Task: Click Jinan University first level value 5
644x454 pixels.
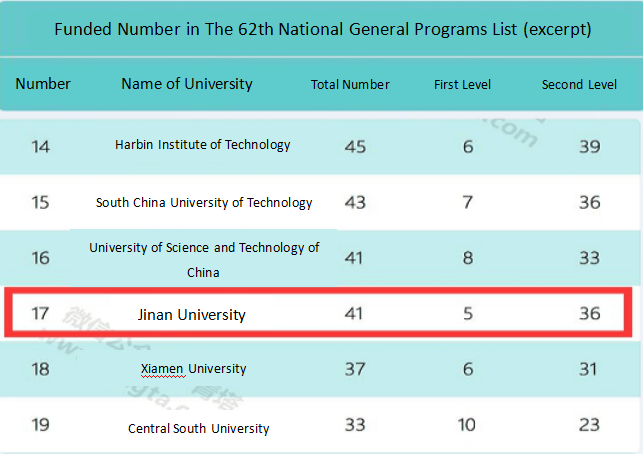Action: (x=468, y=313)
